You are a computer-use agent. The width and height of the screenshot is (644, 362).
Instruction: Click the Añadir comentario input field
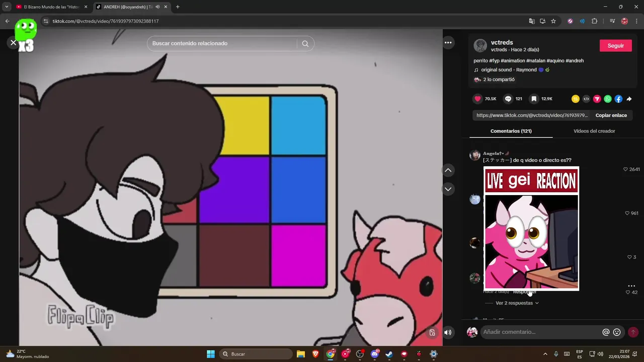pos(541,332)
